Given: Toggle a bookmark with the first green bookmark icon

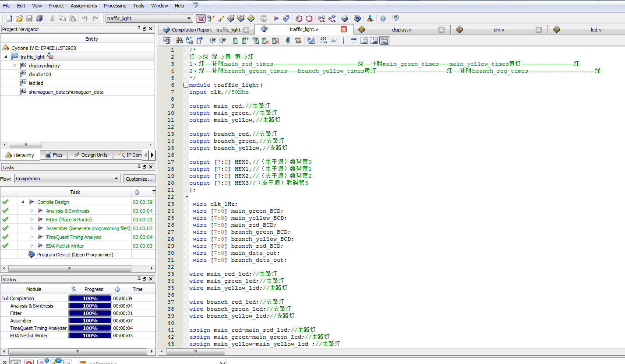Looking at the screenshot, I should pos(235,40).
